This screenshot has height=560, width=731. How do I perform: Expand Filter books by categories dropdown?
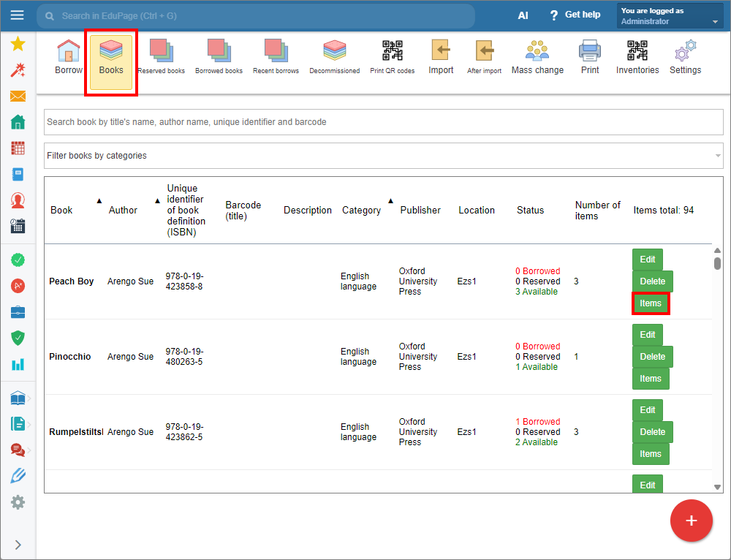(383, 156)
